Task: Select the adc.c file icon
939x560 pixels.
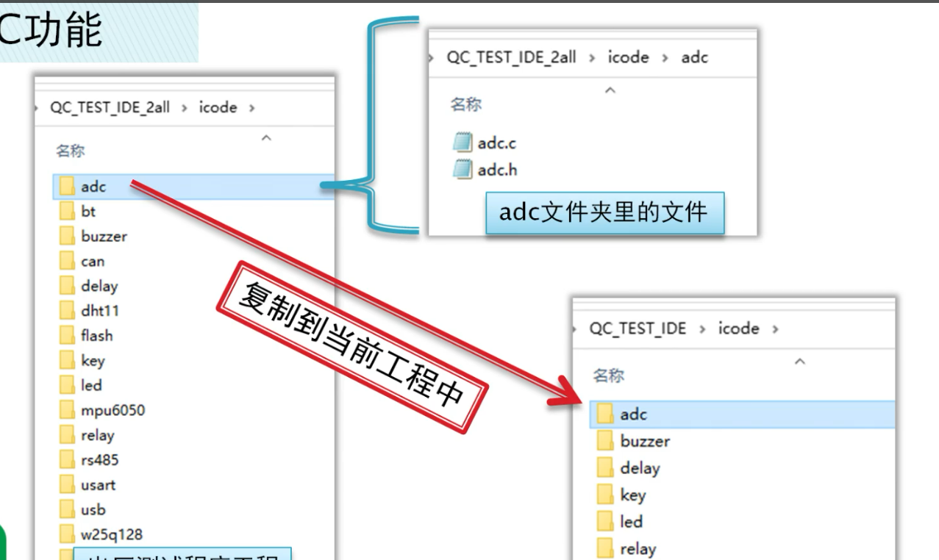Action: [x=462, y=141]
